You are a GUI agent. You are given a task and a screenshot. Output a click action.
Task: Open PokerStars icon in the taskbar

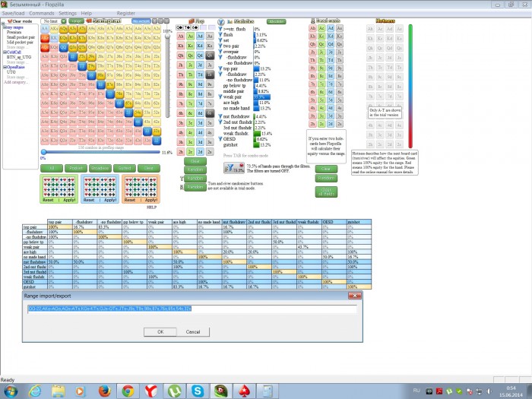(x=244, y=391)
